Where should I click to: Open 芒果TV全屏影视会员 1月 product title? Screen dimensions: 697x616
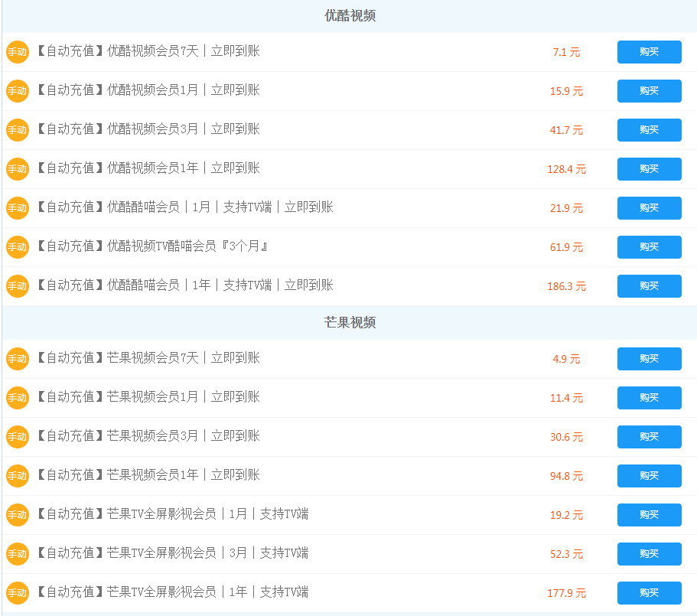pos(172,514)
